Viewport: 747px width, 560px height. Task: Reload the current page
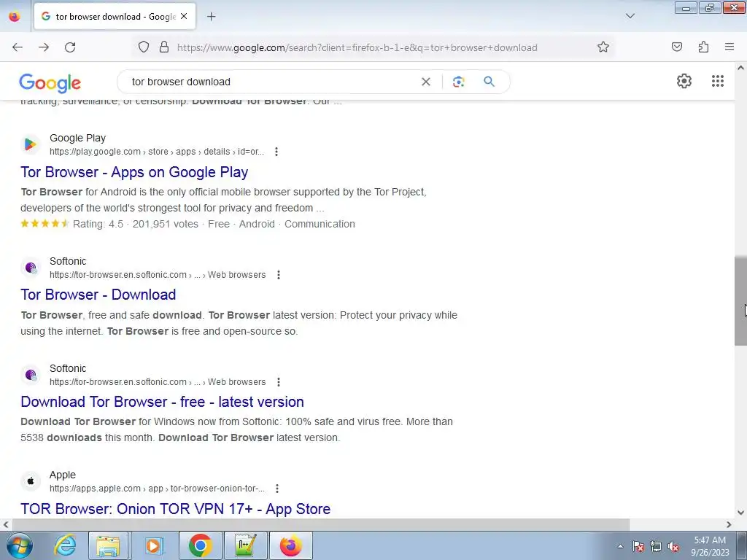pyautogui.click(x=70, y=47)
